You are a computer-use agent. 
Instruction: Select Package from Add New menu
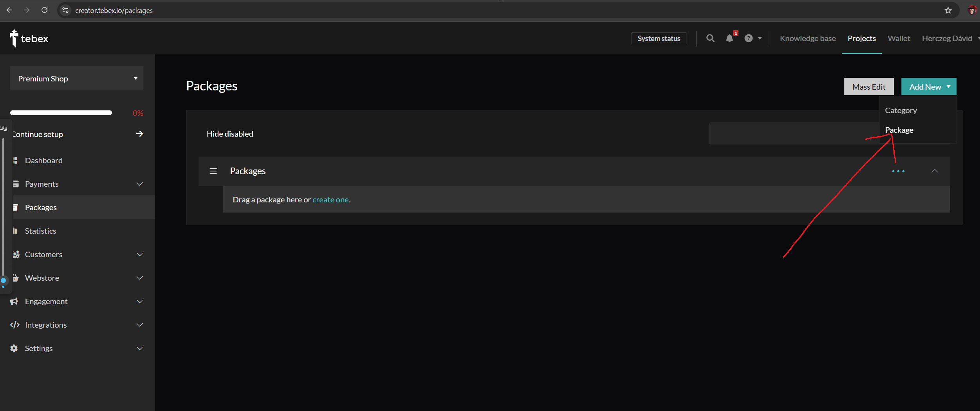coord(899,130)
